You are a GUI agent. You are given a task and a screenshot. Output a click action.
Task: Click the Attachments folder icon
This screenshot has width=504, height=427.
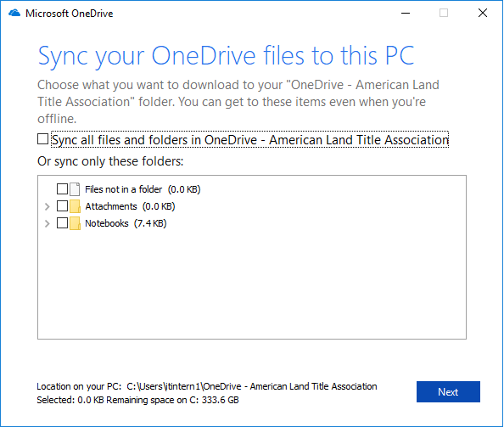click(75, 206)
